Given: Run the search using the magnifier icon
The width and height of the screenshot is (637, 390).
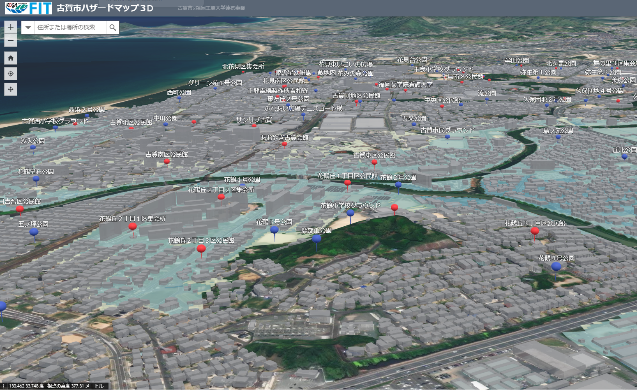Looking at the screenshot, I should coord(113,27).
